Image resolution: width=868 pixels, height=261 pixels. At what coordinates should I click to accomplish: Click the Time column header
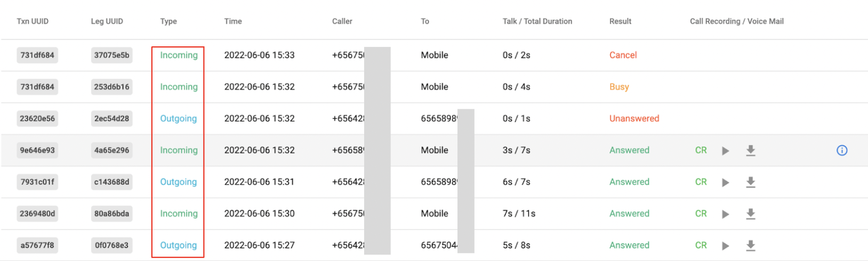click(x=233, y=21)
